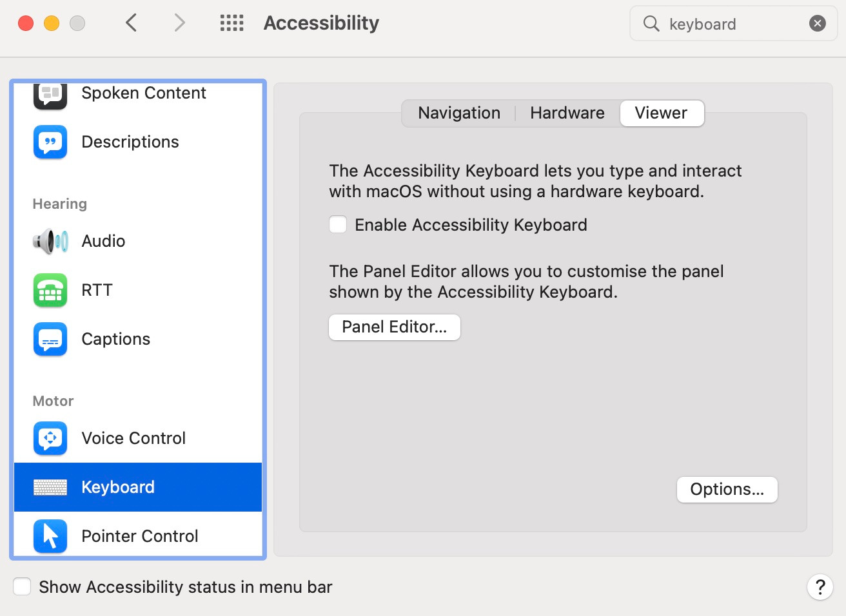846x616 pixels.
Task: Select the Spoken Content sidebar icon
Action: click(x=50, y=95)
